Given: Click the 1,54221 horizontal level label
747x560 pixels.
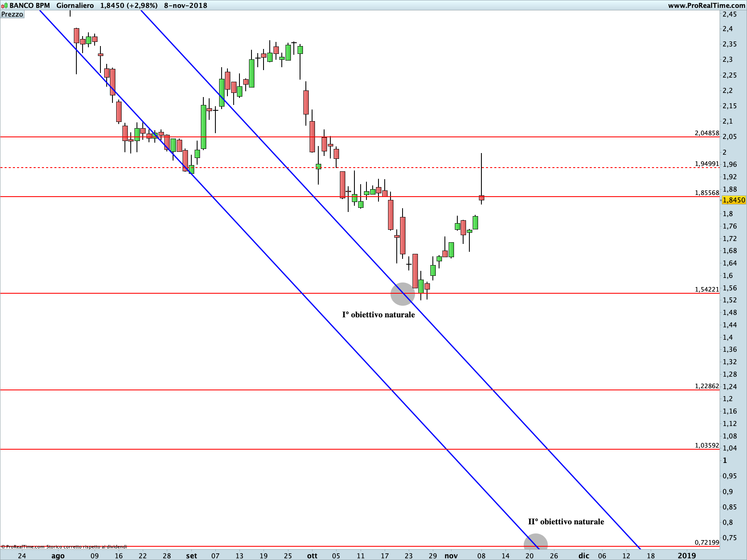Looking at the screenshot, I should click(x=707, y=290).
